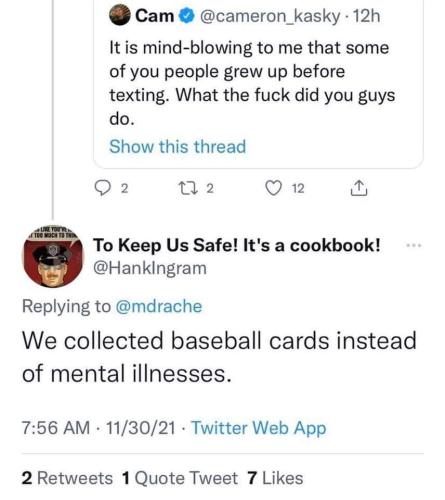View the 7 Likes list

tap(275, 478)
